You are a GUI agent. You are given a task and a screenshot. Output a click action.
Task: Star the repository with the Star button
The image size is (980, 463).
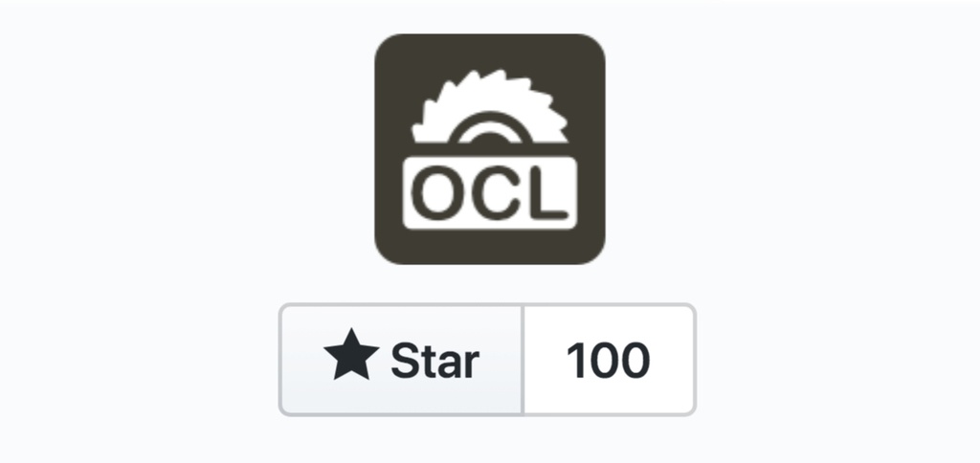[x=401, y=360]
